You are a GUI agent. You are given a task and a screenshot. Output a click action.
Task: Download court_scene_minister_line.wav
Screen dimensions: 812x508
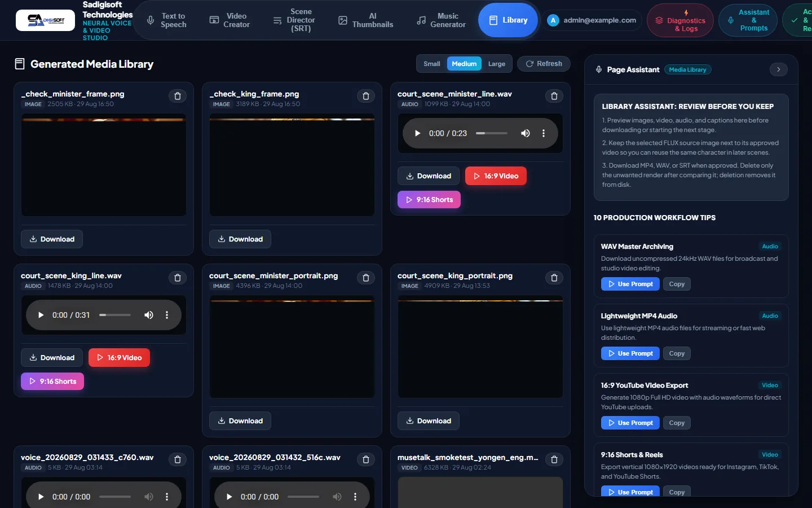[429, 176]
